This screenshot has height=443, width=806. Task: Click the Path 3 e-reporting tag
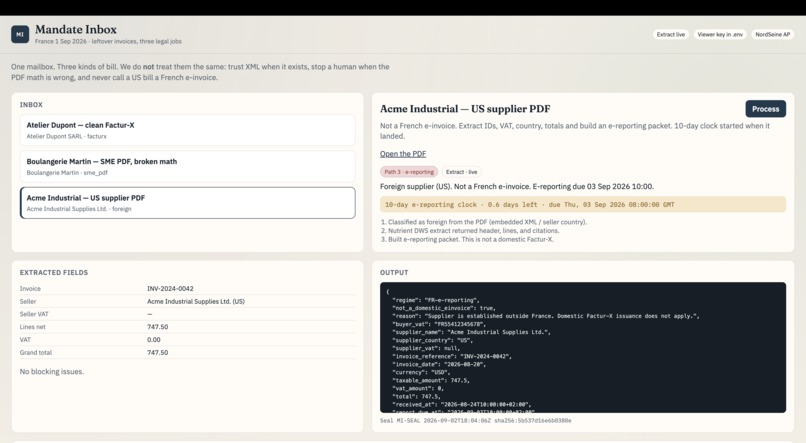pyautogui.click(x=409, y=172)
